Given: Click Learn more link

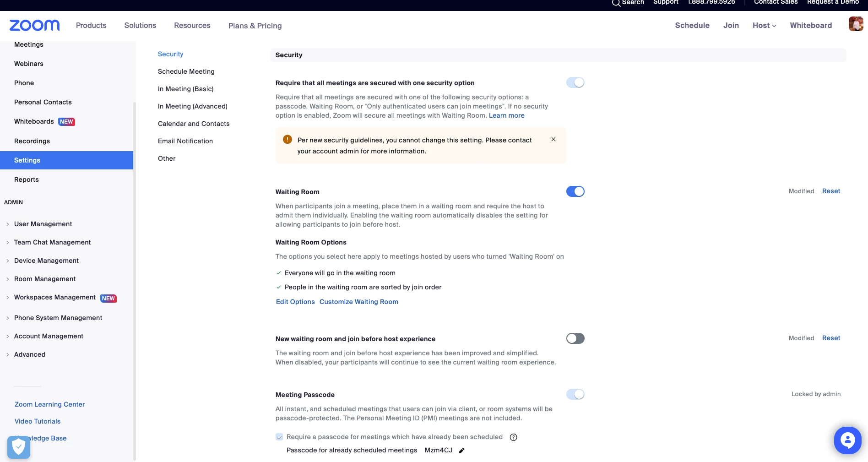Looking at the screenshot, I should pyautogui.click(x=507, y=115).
